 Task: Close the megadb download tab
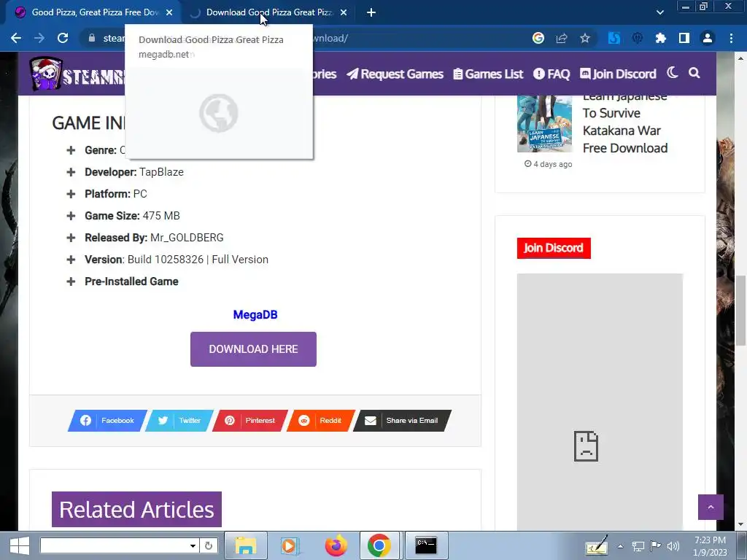[x=344, y=12]
